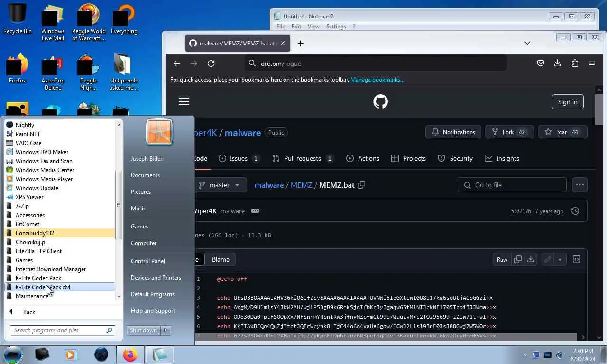Expand K-Lite Codec Pack x64 folder
This screenshot has height=364, width=607.
click(x=60, y=287)
